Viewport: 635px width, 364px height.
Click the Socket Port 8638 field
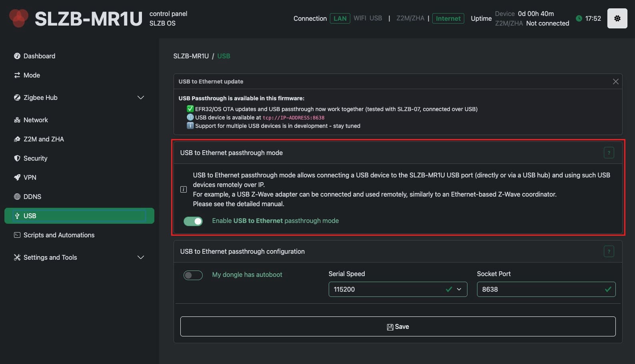pyautogui.click(x=546, y=289)
